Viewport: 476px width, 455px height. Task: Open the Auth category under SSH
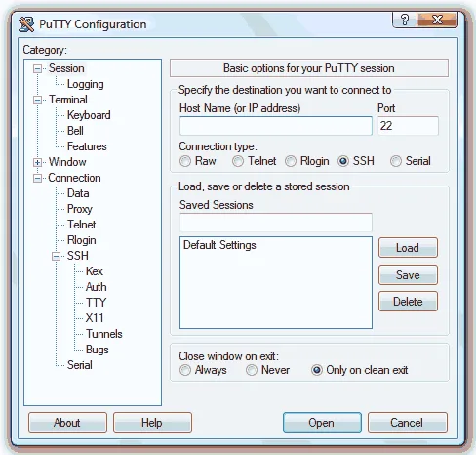click(96, 287)
